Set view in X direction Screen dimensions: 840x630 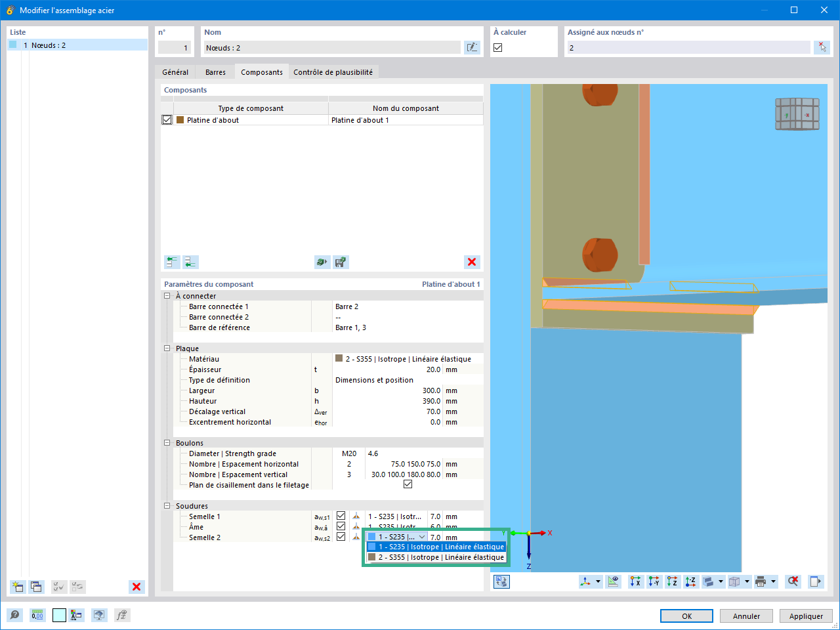click(x=636, y=581)
